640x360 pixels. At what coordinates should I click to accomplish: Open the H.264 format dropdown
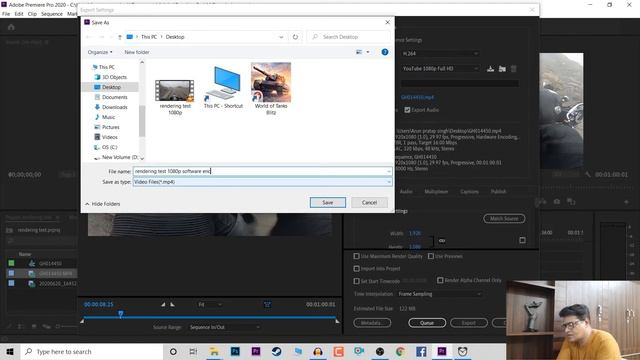point(440,53)
